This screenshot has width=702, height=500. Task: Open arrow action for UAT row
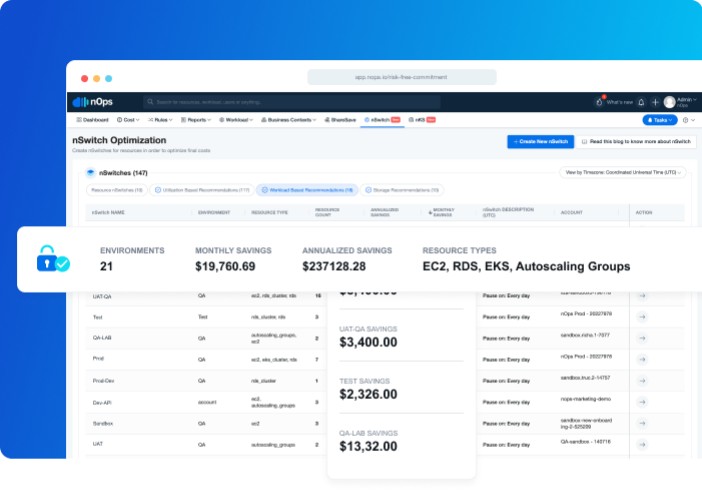click(x=642, y=444)
